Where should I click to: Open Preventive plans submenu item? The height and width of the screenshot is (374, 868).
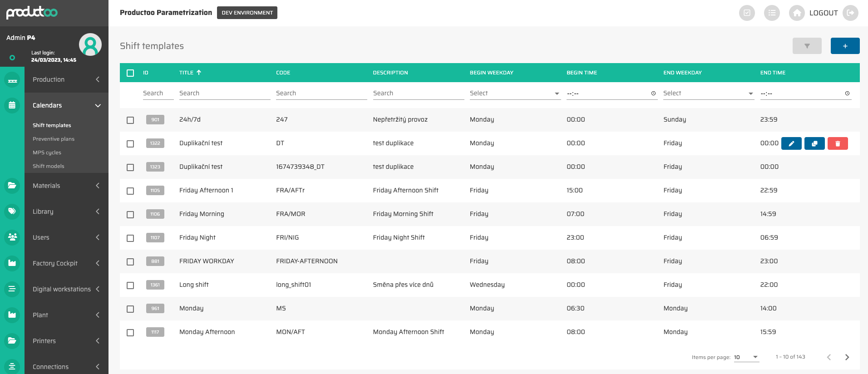54,139
